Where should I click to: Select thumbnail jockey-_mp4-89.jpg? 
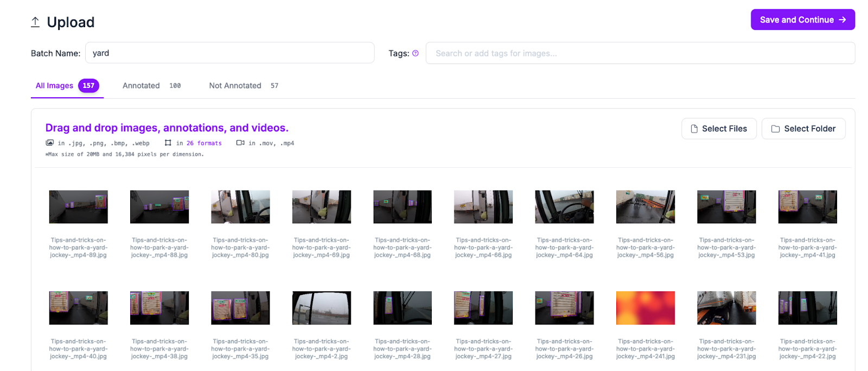coord(79,207)
